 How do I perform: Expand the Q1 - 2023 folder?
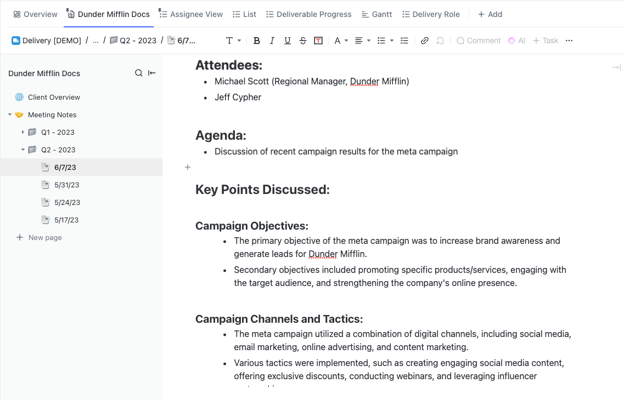23,132
